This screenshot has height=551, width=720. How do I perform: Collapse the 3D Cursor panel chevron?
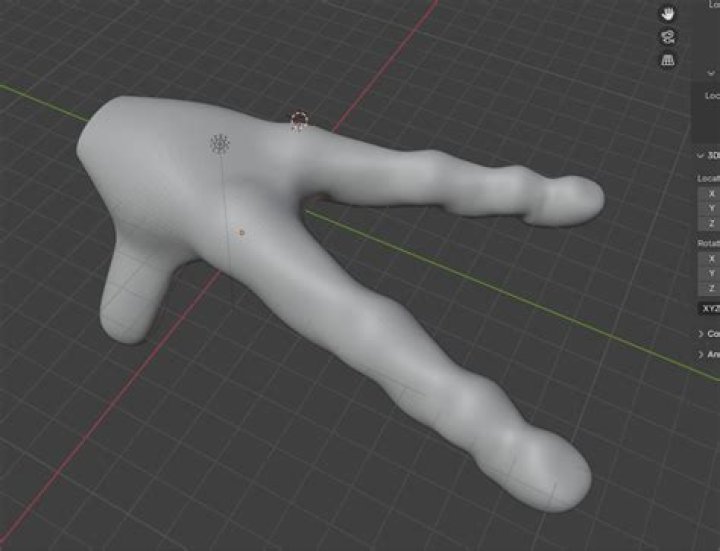[x=700, y=156]
